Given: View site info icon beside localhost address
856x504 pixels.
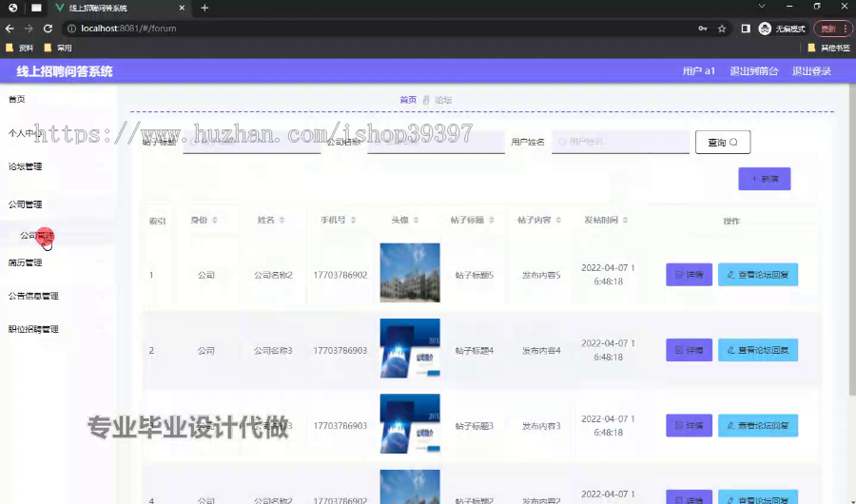Looking at the screenshot, I should pos(71,29).
